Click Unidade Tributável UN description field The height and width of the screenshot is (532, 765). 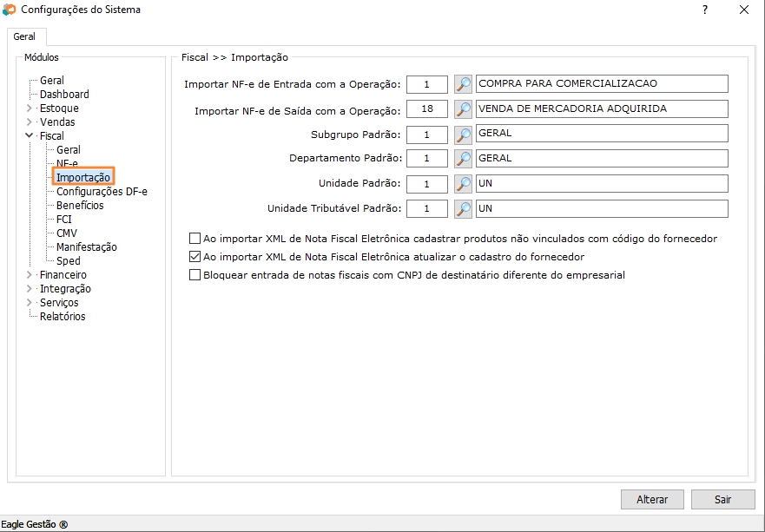(x=602, y=208)
